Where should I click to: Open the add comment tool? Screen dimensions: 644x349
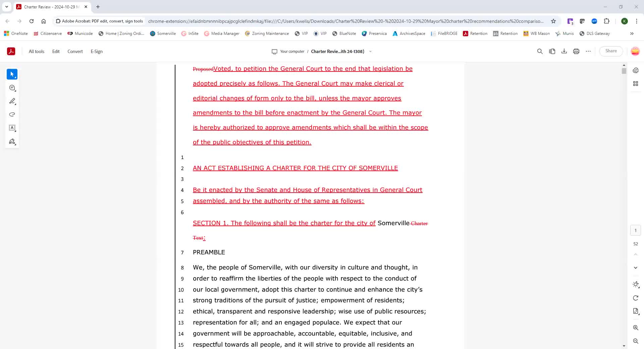coord(12,88)
